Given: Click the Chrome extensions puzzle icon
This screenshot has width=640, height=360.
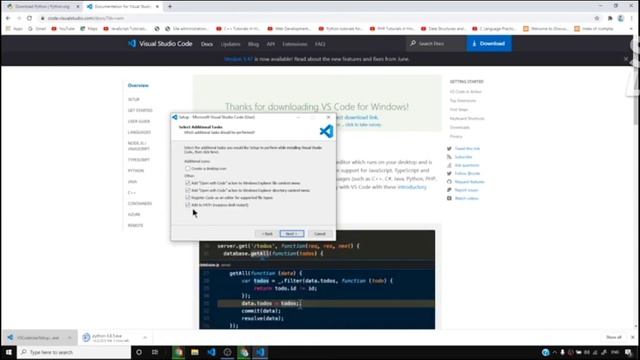Looking at the screenshot, I should [610, 18].
